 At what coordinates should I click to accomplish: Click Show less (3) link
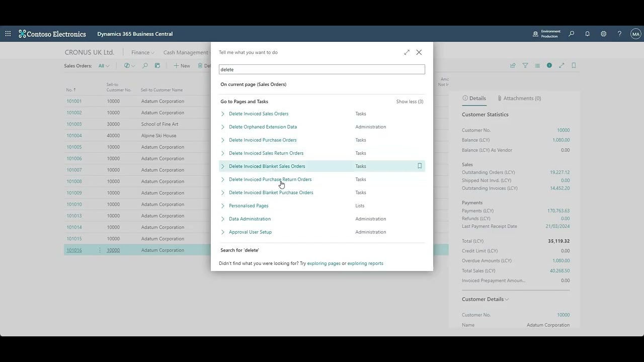click(410, 102)
